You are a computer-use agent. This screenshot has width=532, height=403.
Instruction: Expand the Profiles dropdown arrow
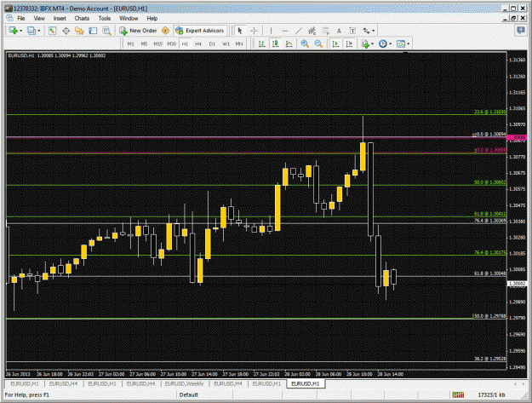tap(39, 31)
